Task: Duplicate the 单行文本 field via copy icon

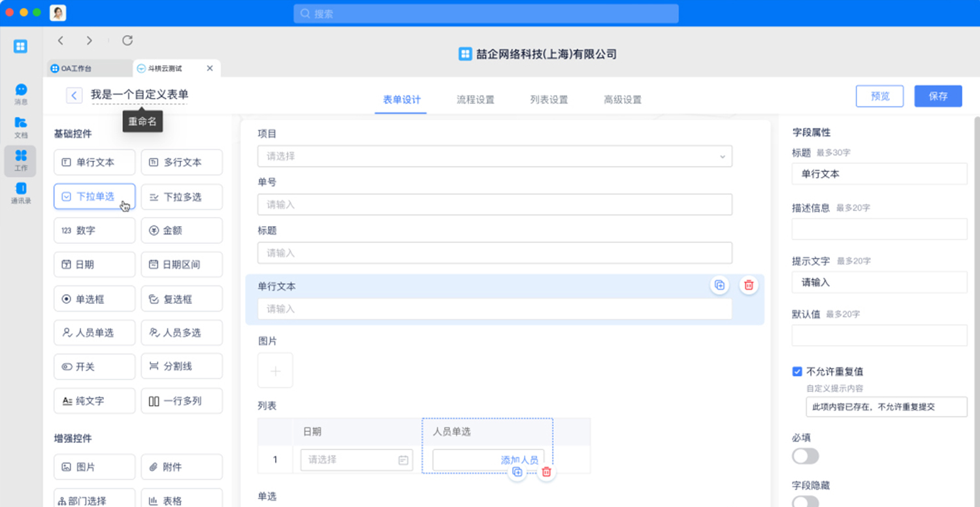Action: [x=719, y=286]
